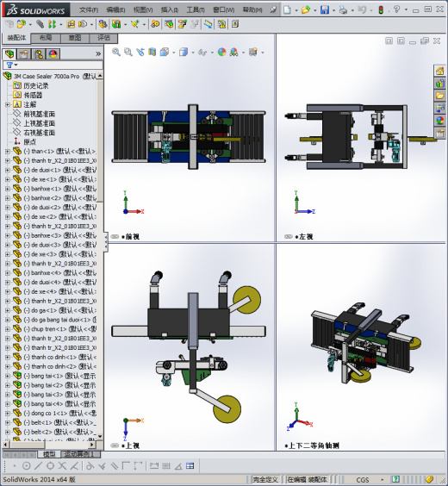The image size is (448, 486).
Task: Open File Explorer folder icon in task pane
Action: (440, 96)
